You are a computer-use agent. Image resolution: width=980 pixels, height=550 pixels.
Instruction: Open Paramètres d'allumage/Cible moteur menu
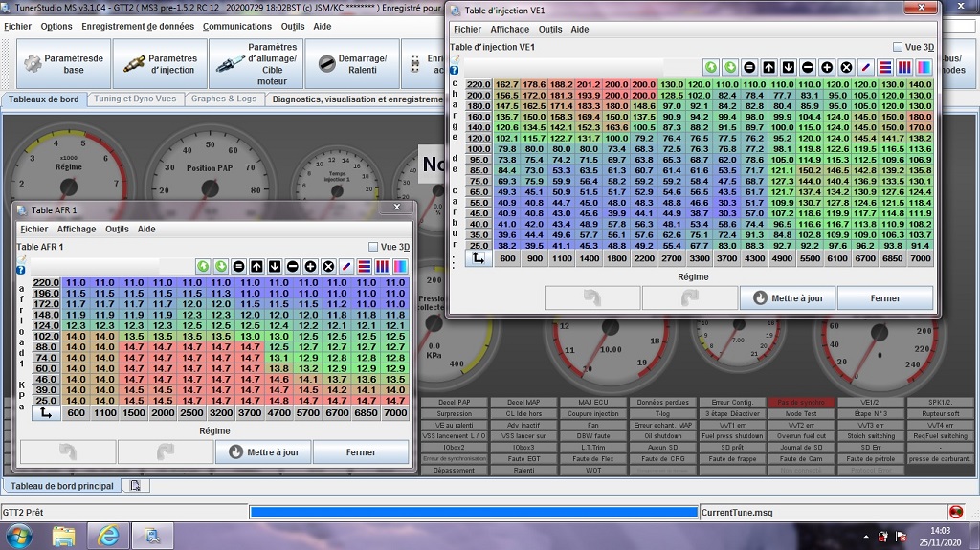[x=258, y=64]
